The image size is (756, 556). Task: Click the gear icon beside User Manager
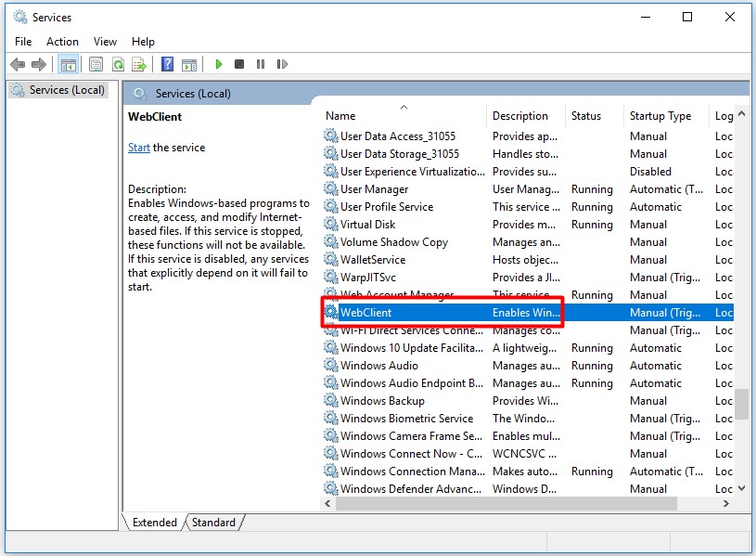pos(331,188)
